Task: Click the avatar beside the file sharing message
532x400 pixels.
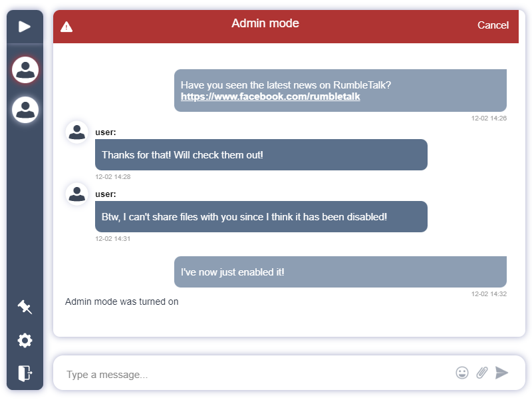Action: (76, 194)
